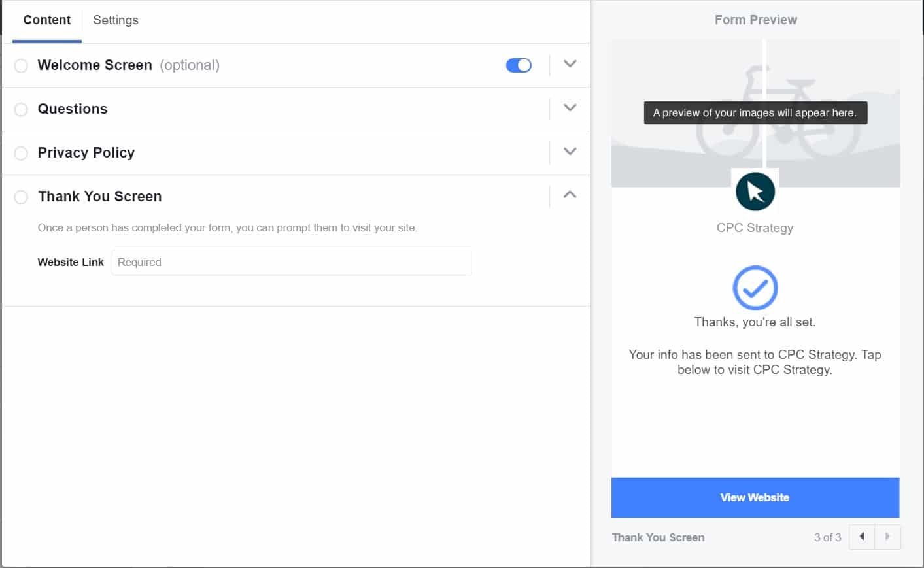Viewport: 924px width, 568px height.
Task: Collapse the Thank You Screen section chevron
Action: [x=570, y=195]
